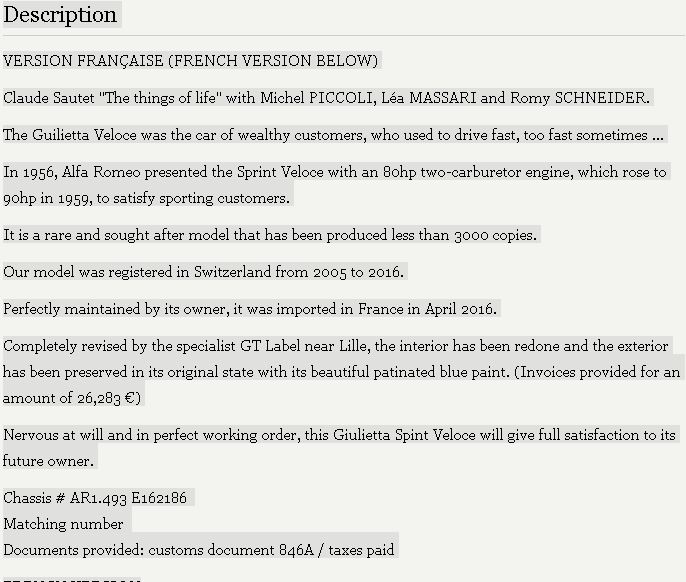Click the 'Nervous at will' sentence
The height and width of the screenshot is (582, 686).
point(340,448)
